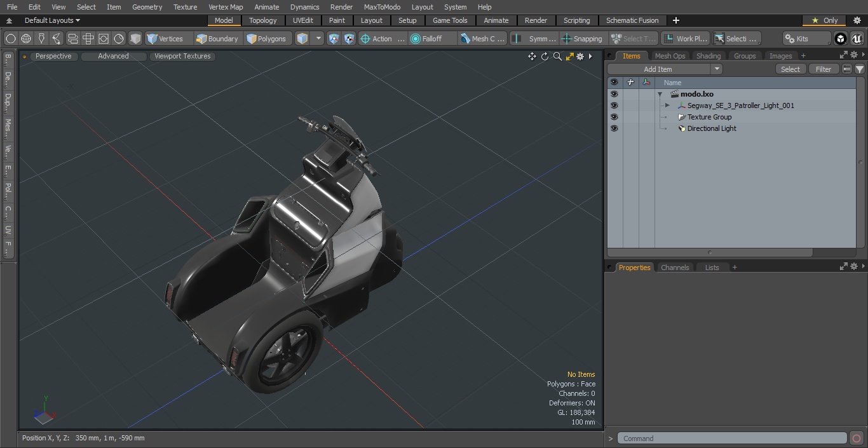
Task: Click the viewport pan/move icon
Action: pos(532,57)
